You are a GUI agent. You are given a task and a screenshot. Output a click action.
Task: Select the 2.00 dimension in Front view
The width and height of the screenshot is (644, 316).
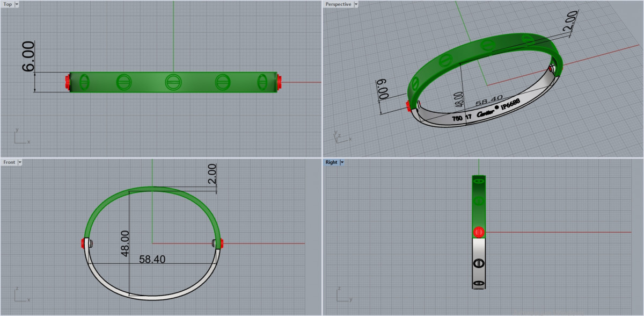click(212, 174)
